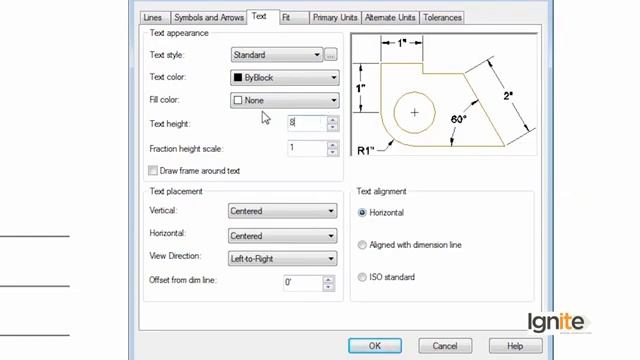Decrease Text height with down arrow
Image resolution: width=640 pixels, height=360 pixels.
[333, 127]
